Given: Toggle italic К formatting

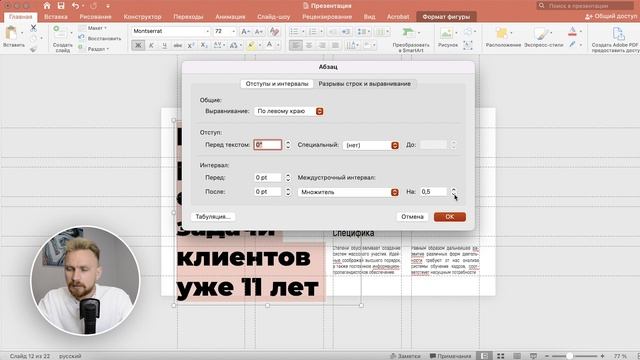Looking at the screenshot, I should click(151, 45).
